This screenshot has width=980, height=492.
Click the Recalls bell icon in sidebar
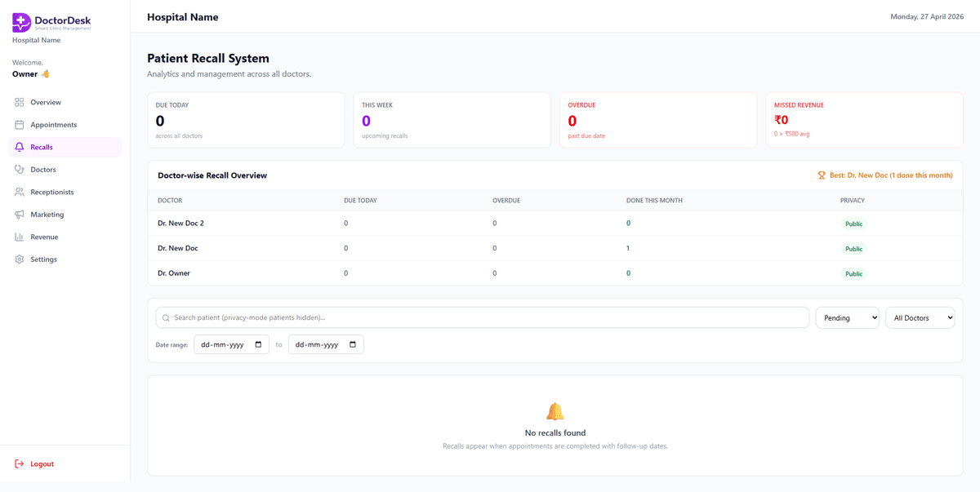[20, 148]
